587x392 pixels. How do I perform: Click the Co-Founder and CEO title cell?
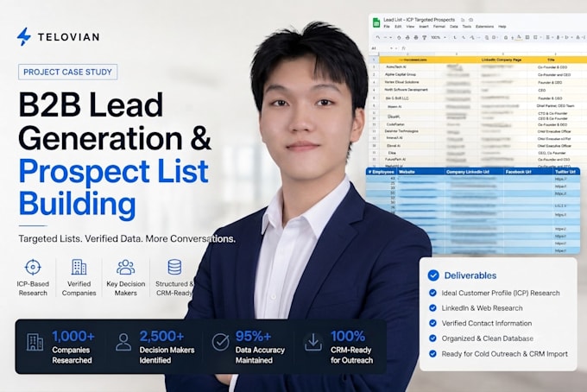[x=554, y=74]
